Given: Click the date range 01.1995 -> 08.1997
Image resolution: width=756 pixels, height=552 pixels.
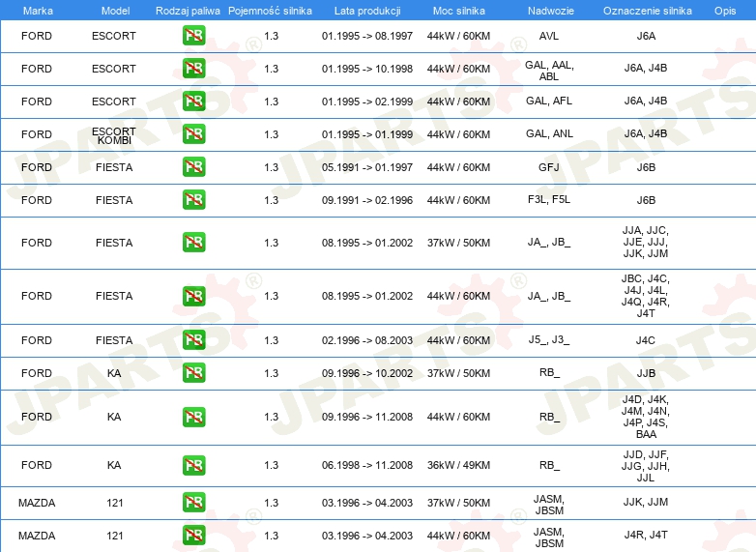Looking at the screenshot, I should 367,36.
